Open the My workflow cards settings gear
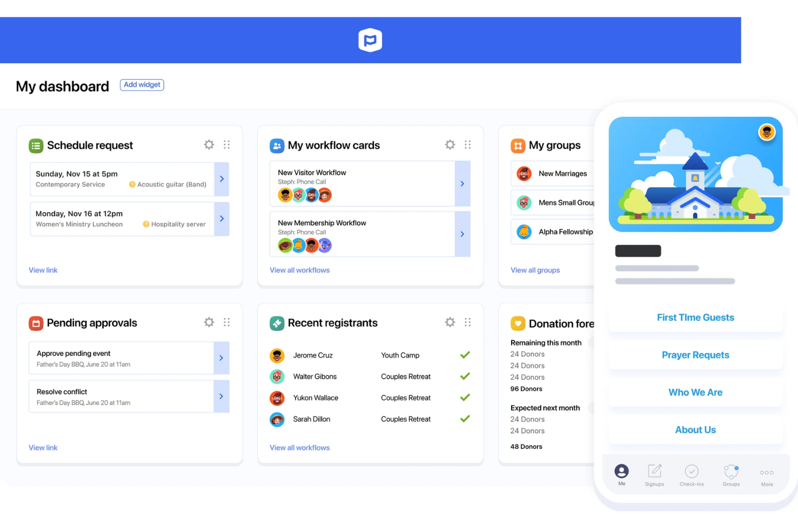The width and height of the screenshot is (798, 532). click(x=450, y=144)
